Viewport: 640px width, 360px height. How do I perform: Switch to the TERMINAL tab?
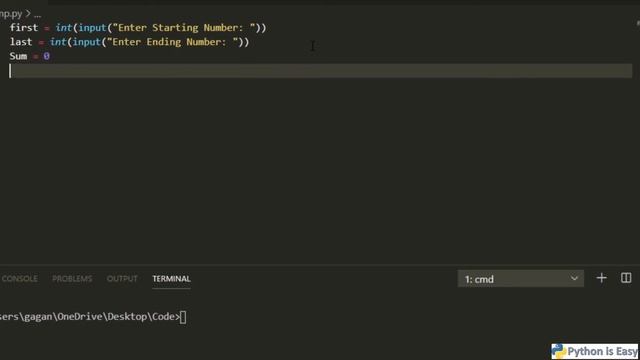pos(171,279)
